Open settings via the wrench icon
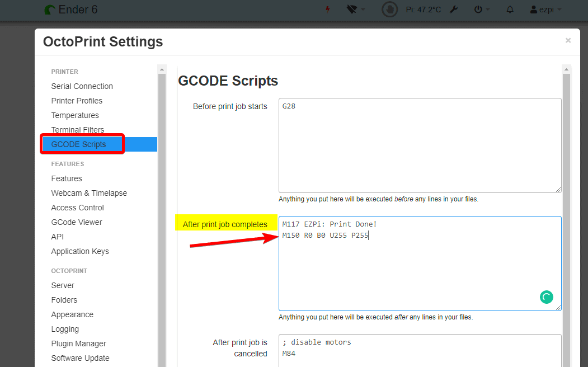This screenshot has height=367, width=588. (x=454, y=10)
